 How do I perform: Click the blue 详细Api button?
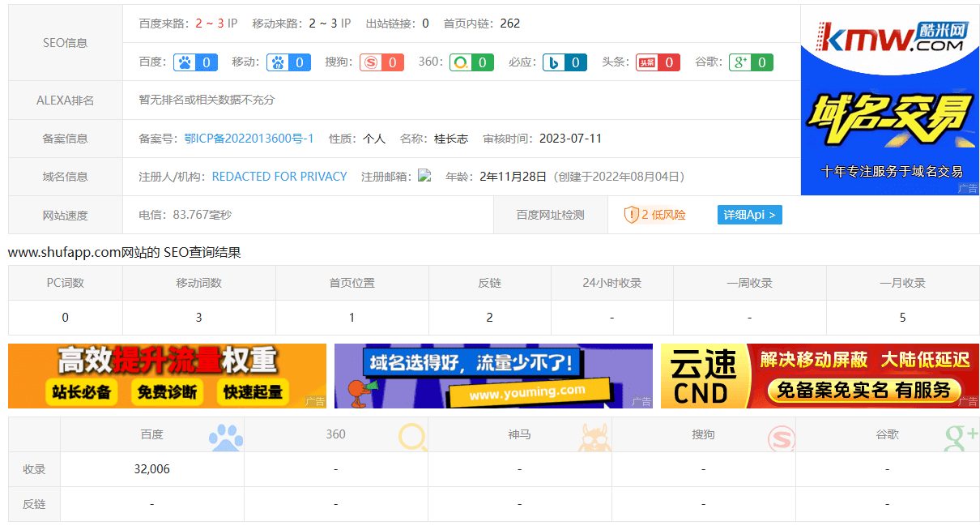[749, 215]
